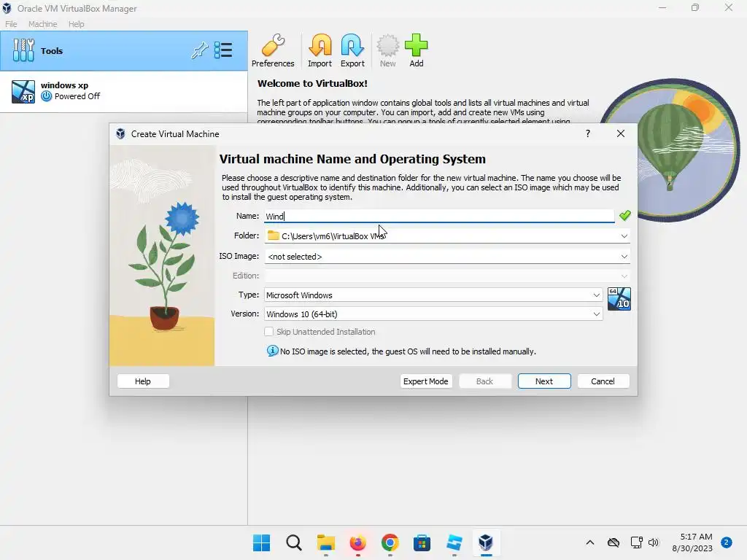
Task: Click the New machine toolbar icon
Action: (x=388, y=51)
